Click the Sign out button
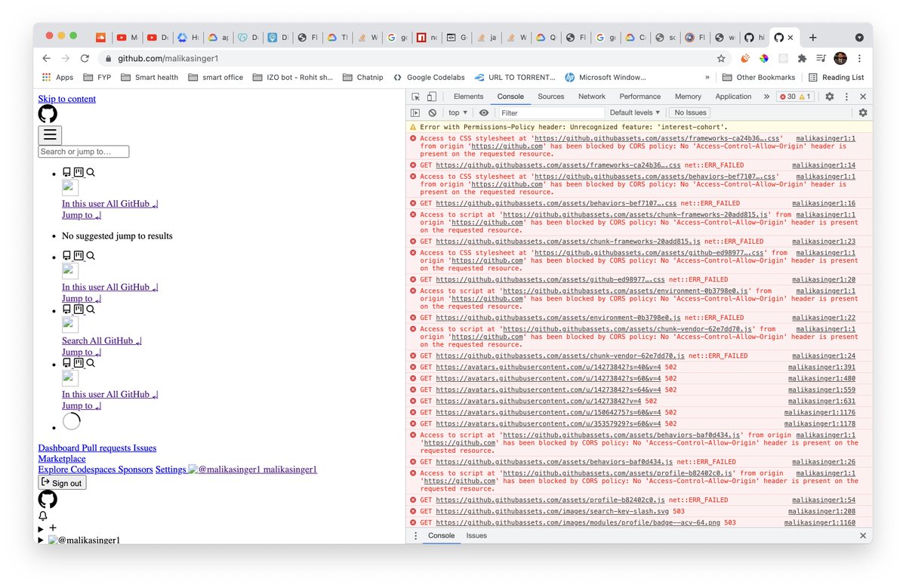Screen dimensions: 906x588 point(62,482)
